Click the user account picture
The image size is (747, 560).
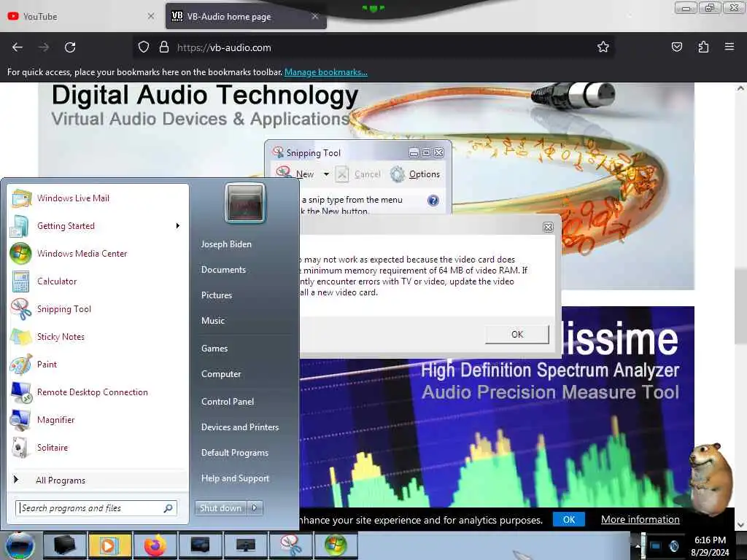pyautogui.click(x=245, y=203)
